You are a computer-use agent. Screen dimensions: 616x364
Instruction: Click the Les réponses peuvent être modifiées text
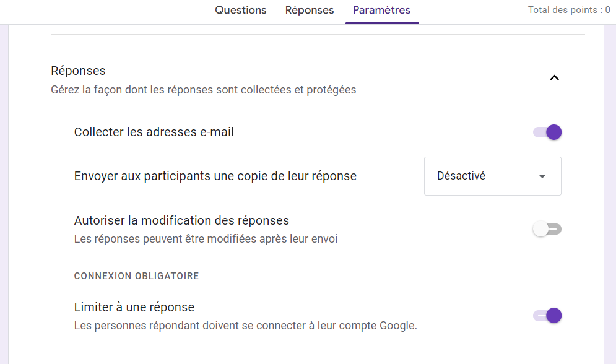pyautogui.click(x=206, y=239)
